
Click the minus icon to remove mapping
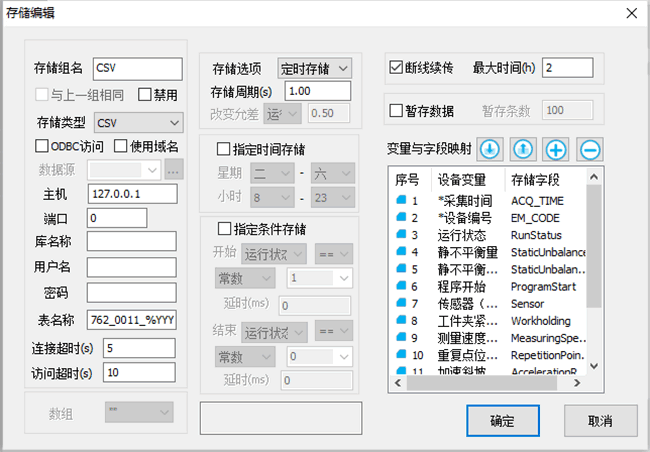[x=589, y=149]
